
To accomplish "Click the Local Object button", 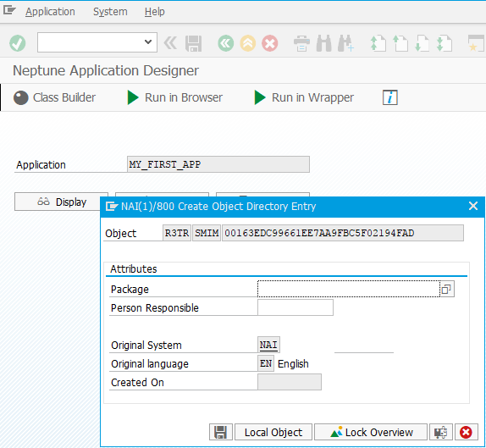I will coord(273,432).
